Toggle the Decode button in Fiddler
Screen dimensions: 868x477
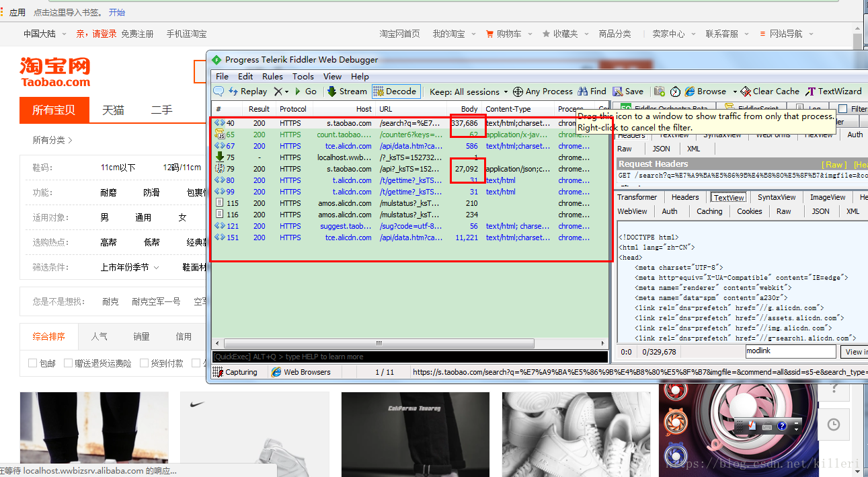coord(395,91)
